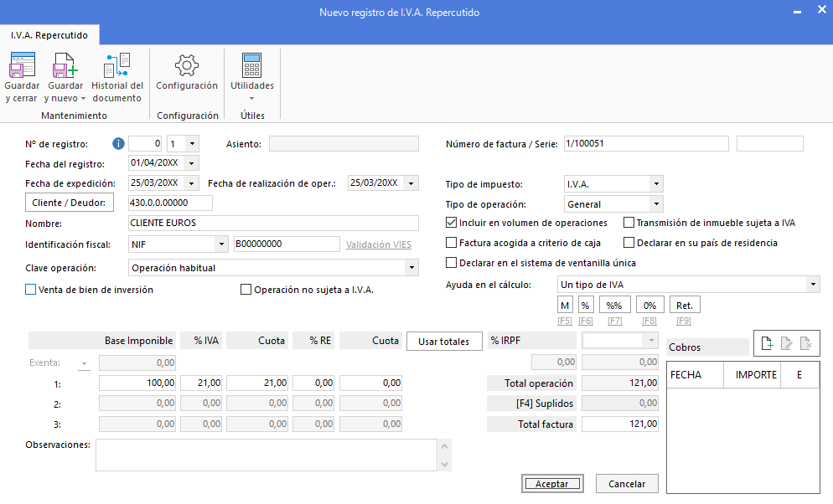The height and width of the screenshot is (504, 833).
Task: Select the I.V.A. Repercutido tab
Action: click(x=51, y=35)
